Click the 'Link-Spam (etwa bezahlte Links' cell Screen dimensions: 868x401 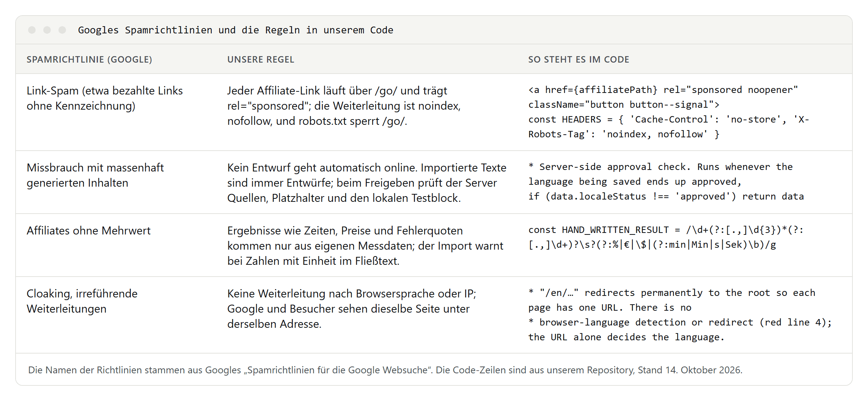click(105, 98)
